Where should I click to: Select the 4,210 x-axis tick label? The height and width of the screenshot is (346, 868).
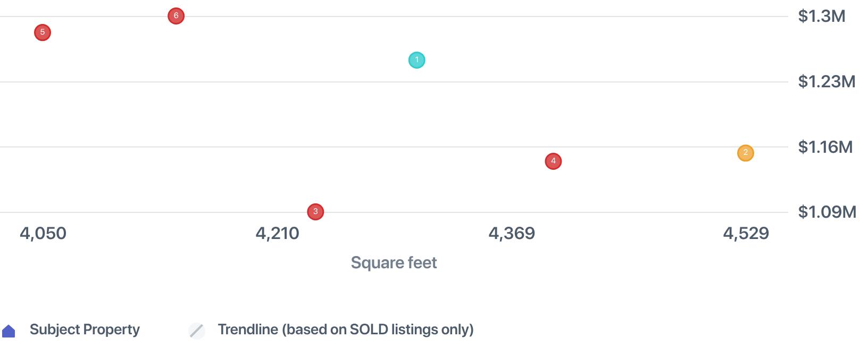(277, 233)
